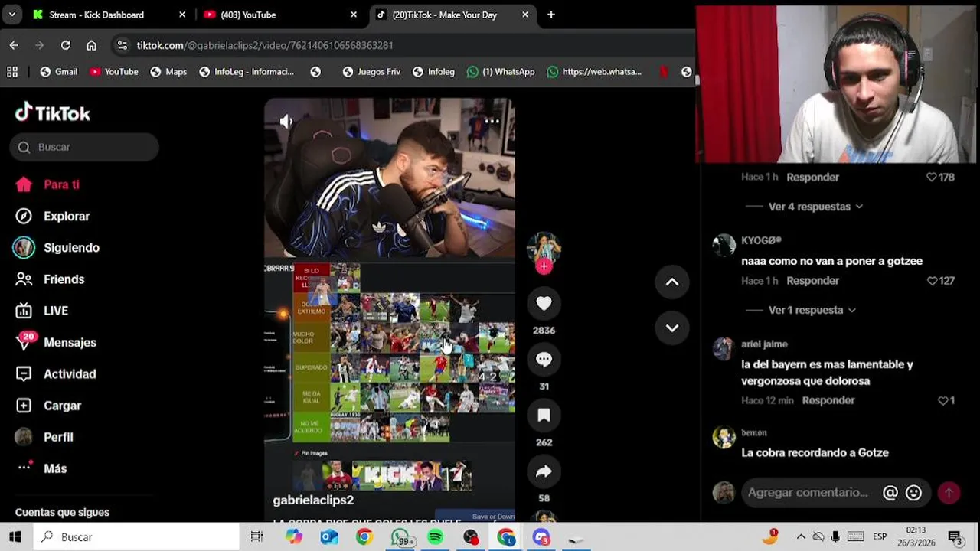Image resolution: width=980 pixels, height=551 pixels.
Task: Save the video with the bookmark
Action: pyautogui.click(x=544, y=416)
